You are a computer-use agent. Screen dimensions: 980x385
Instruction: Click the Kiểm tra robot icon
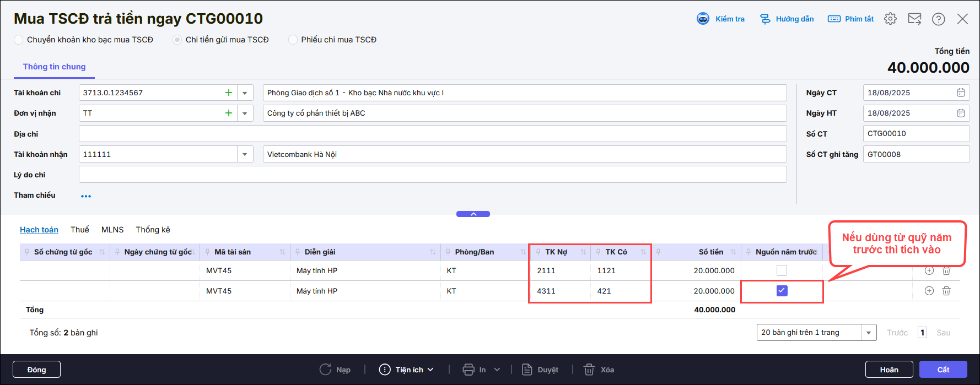coord(703,19)
